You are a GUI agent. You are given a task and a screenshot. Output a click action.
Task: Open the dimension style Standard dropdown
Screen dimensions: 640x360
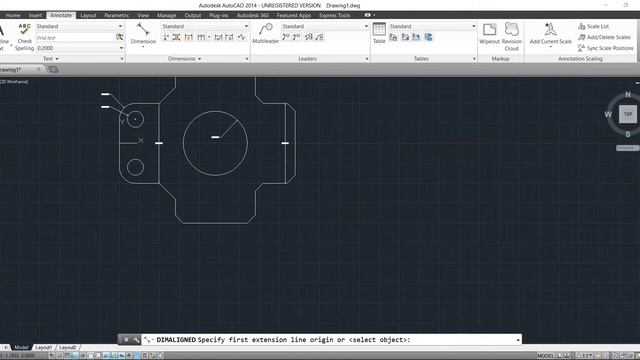[x=246, y=26]
